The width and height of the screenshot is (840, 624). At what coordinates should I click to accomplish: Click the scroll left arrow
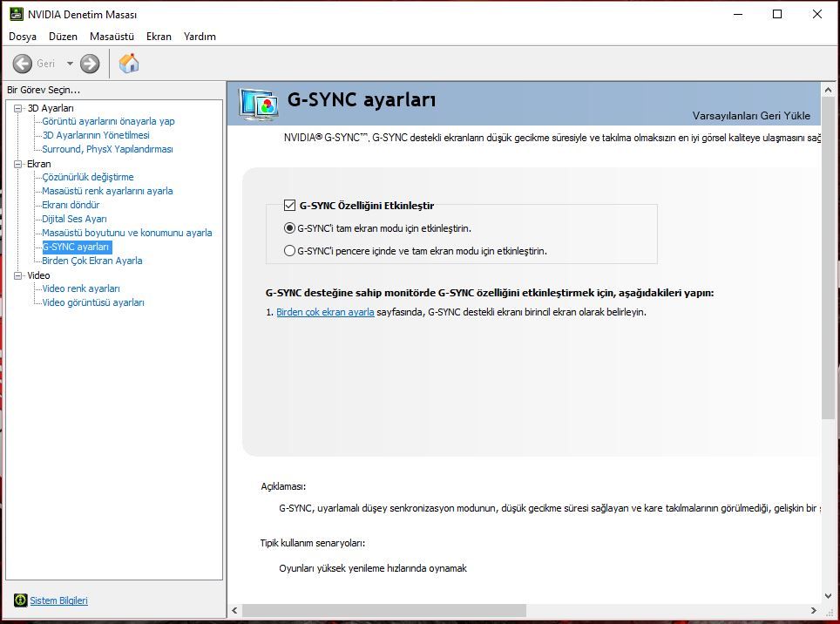click(234, 610)
